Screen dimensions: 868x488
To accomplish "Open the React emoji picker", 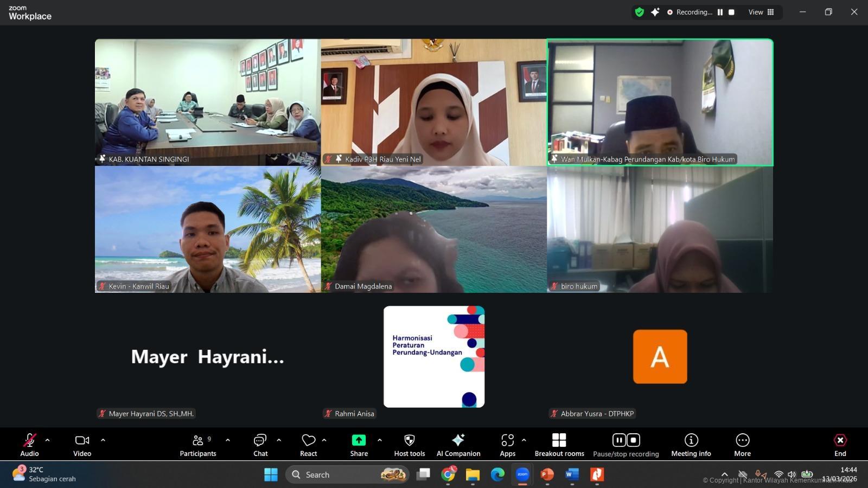I will pos(308,444).
